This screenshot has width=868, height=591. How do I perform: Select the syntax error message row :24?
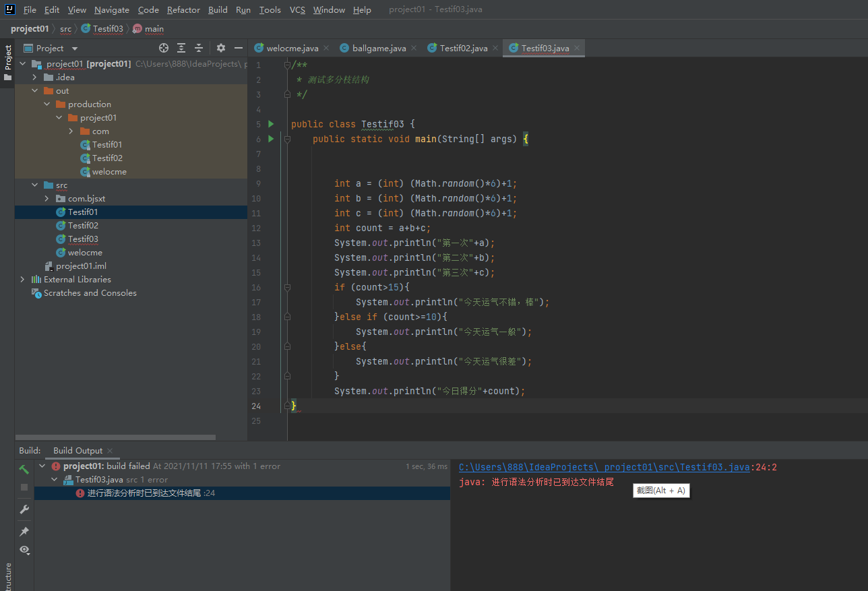242,493
